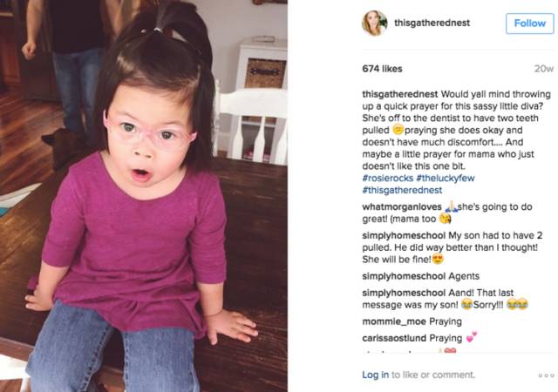Click the heart-eyes emoji in simplyhomeschool comment
Image resolution: width=558 pixels, height=392 pixels.
[438, 260]
